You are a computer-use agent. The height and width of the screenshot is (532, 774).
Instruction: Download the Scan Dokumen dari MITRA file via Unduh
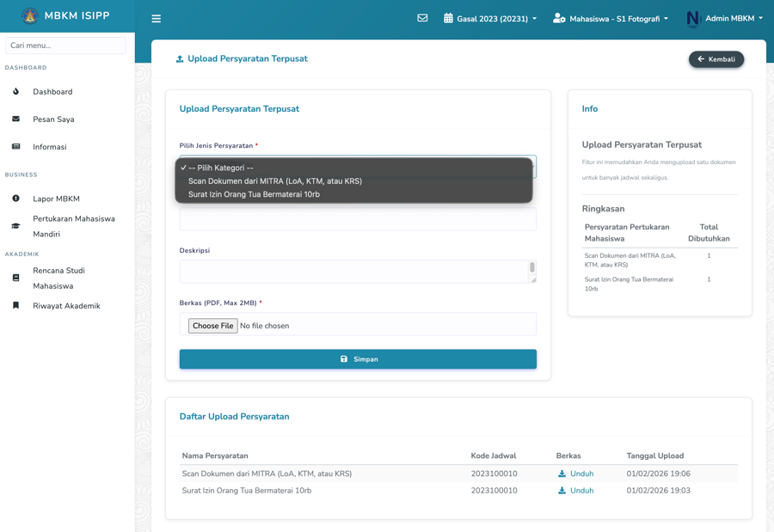575,474
